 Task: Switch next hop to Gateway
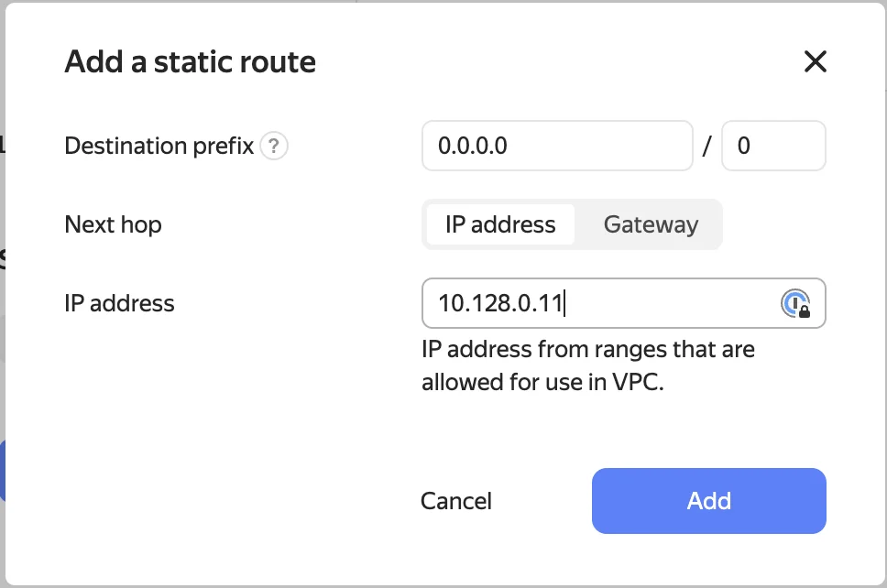(651, 224)
